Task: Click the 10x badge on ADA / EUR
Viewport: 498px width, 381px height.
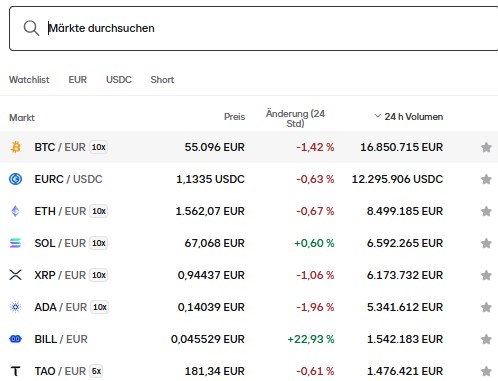Action: pyautogui.click(x=100, y=307)
